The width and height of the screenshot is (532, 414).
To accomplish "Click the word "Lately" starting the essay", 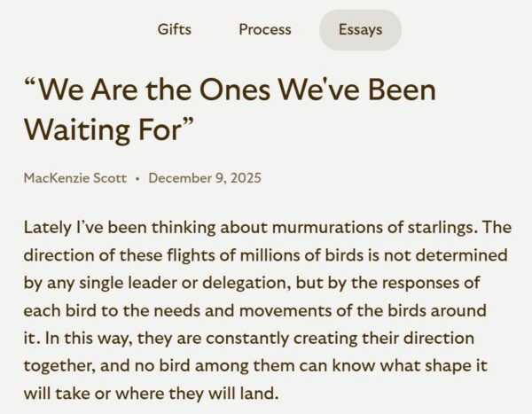I will click(x=46, y=227).
